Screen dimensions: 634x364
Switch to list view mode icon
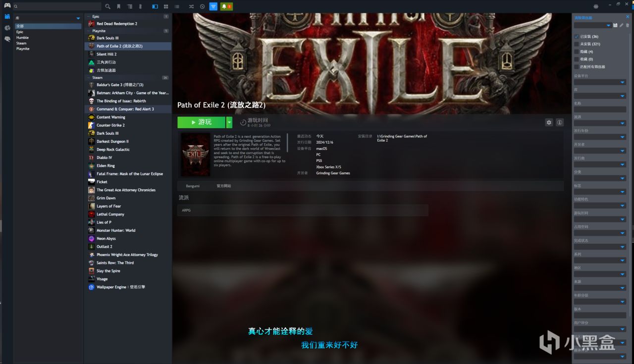(x=177, y=6)
